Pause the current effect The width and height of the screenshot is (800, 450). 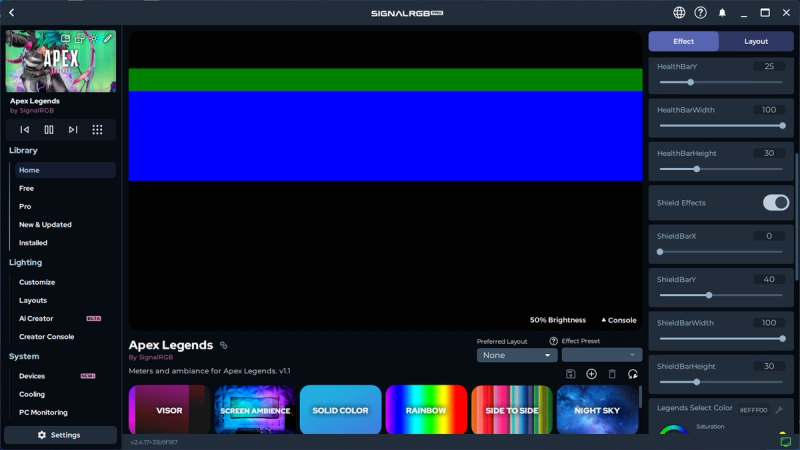49,129
